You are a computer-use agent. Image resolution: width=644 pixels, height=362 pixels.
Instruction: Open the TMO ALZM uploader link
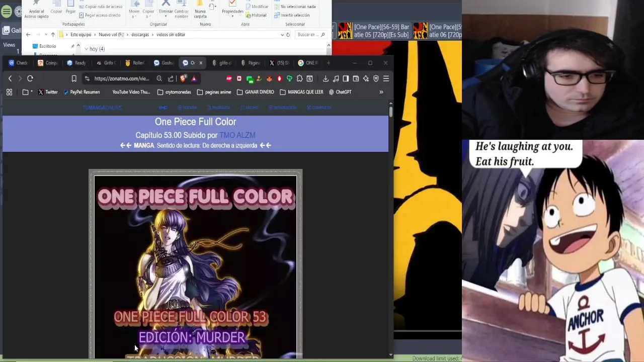(x=237, y=135)
